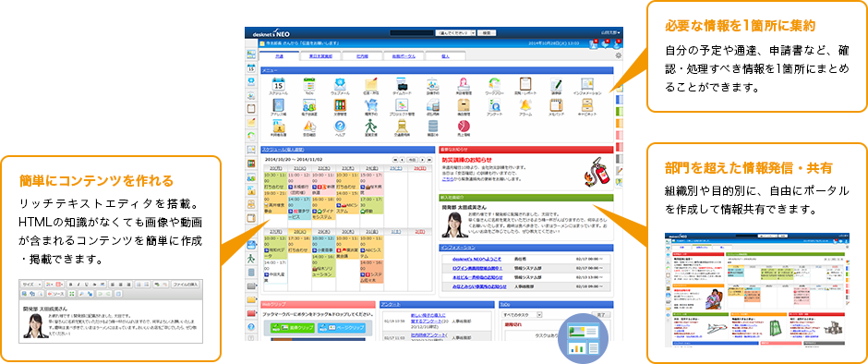
Task: Open the Address Book icon
Action: click(279, 105)
